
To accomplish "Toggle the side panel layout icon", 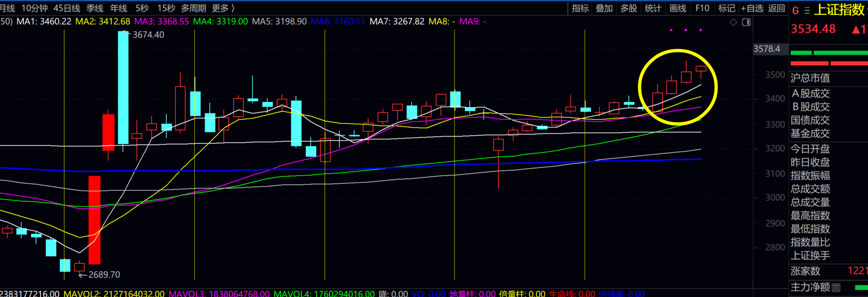I will point(746,22).
